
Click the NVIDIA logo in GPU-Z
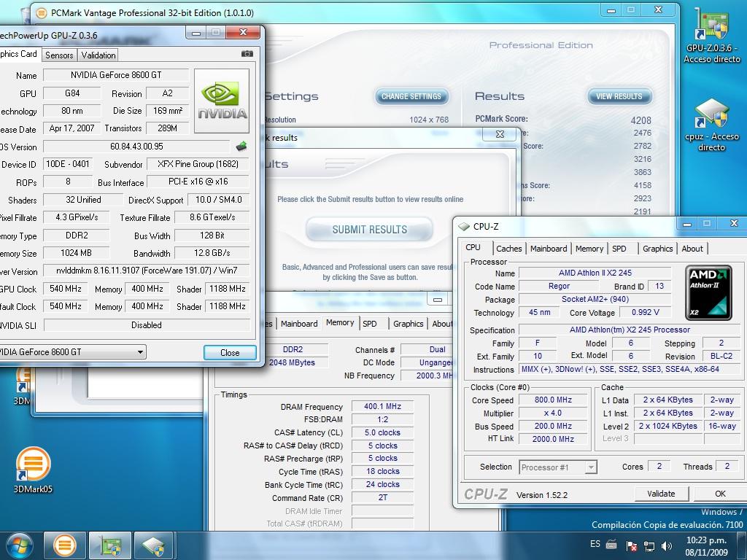pos(222,101)
